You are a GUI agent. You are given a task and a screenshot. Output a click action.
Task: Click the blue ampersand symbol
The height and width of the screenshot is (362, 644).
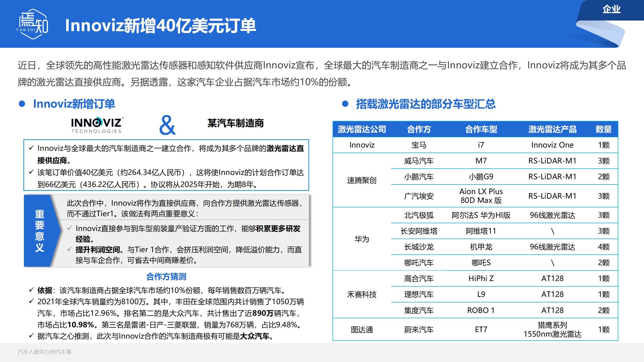coord(167,125)
